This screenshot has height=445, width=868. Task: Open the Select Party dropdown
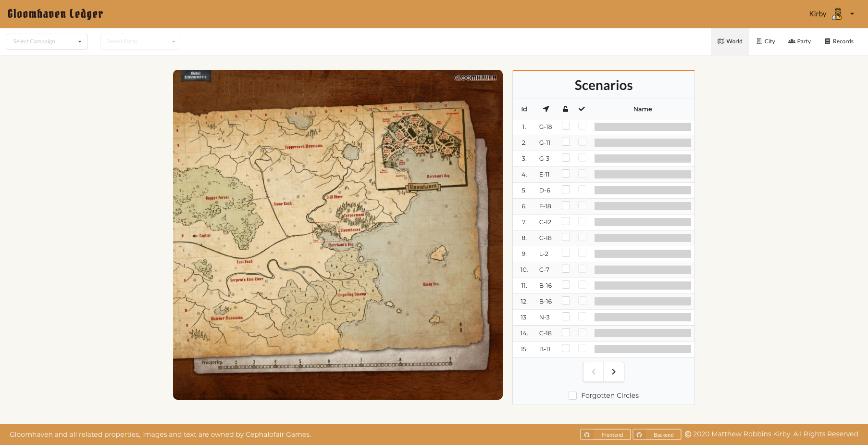click(141, 41)
